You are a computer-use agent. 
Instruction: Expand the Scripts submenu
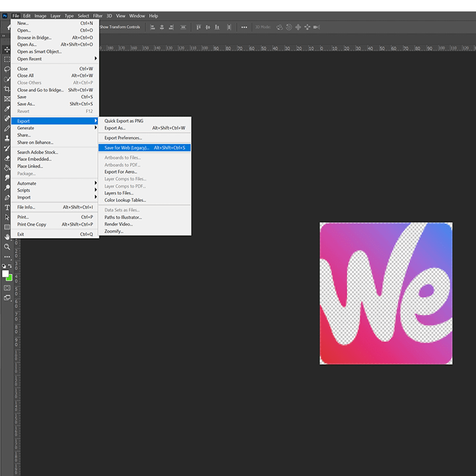point(55,190)
